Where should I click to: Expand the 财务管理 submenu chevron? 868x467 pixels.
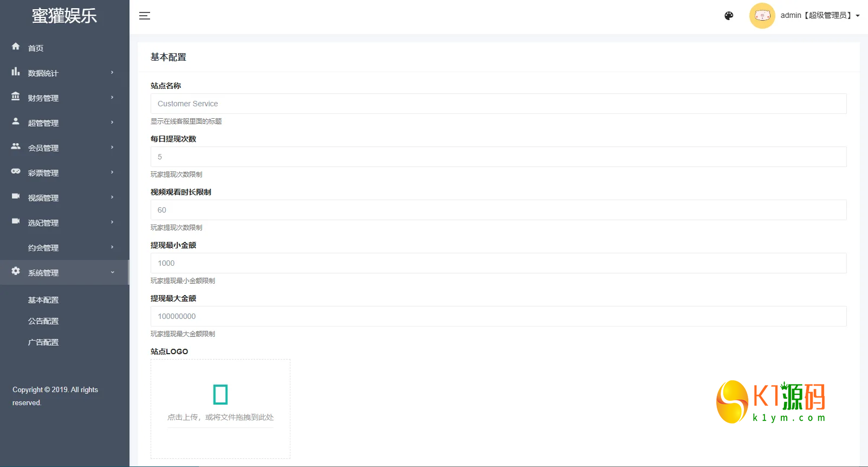112,97
